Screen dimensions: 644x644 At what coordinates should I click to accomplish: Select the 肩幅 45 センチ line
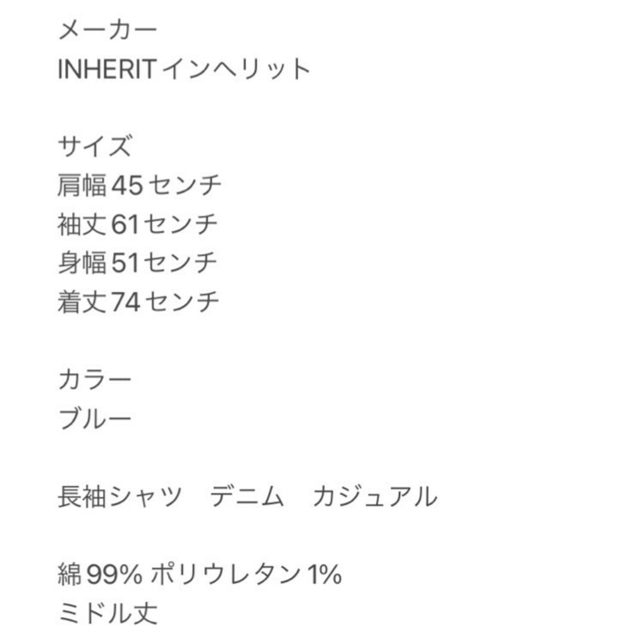click(x=140, y=185)
